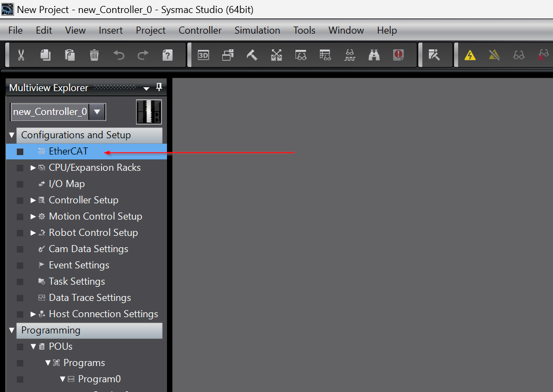Expand the Controller Setup node
The height and width of the screenshot is (392, 553).
coord(33,200)
